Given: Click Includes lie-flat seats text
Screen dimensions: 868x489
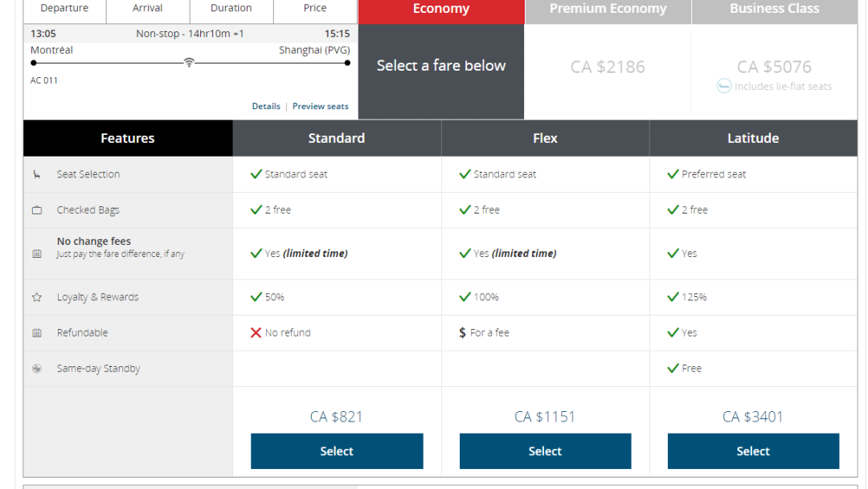Looking at the screenshot, I should 783,86.
